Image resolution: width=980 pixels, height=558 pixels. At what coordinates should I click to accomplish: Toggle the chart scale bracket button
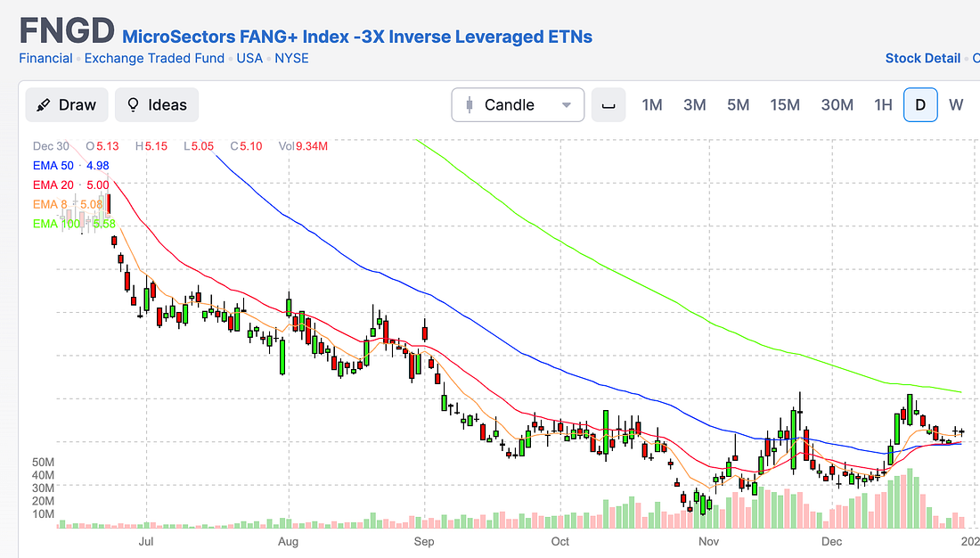[608, 105]
